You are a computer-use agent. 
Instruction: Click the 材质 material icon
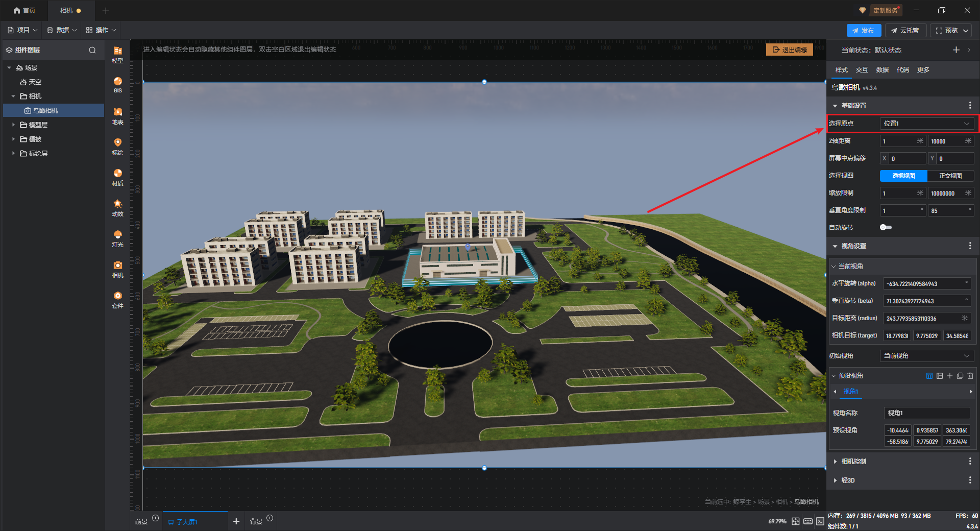pos(117,177)
